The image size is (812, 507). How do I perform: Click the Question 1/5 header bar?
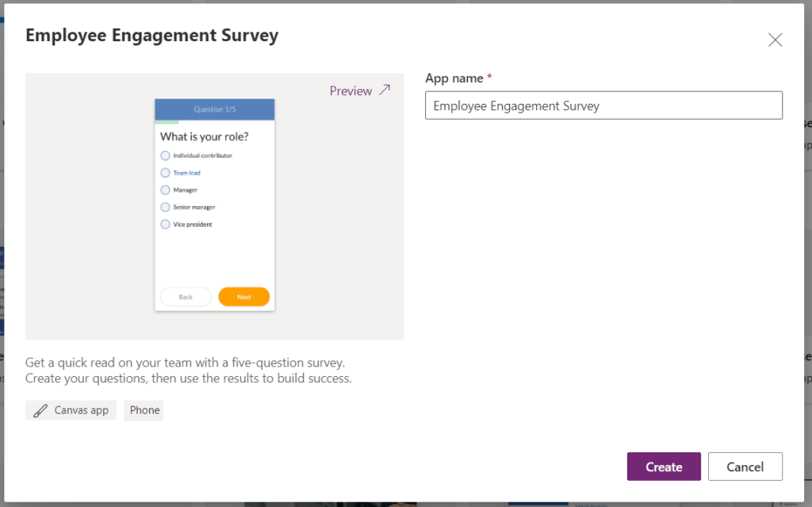click(214, 109)
